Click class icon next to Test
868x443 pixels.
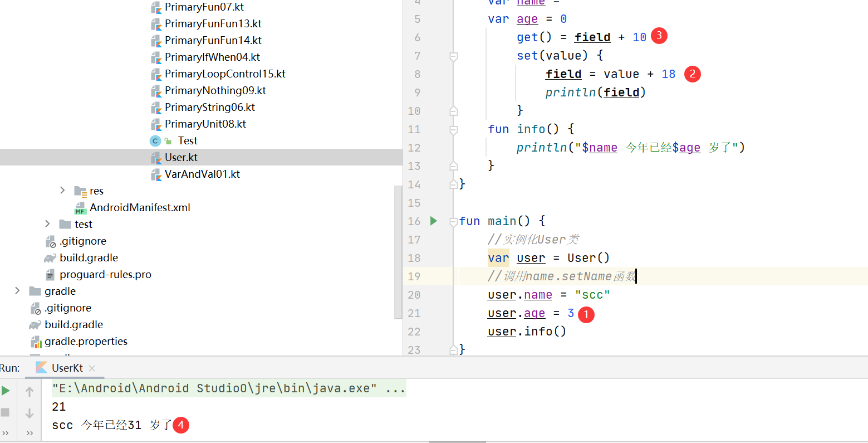155,141
